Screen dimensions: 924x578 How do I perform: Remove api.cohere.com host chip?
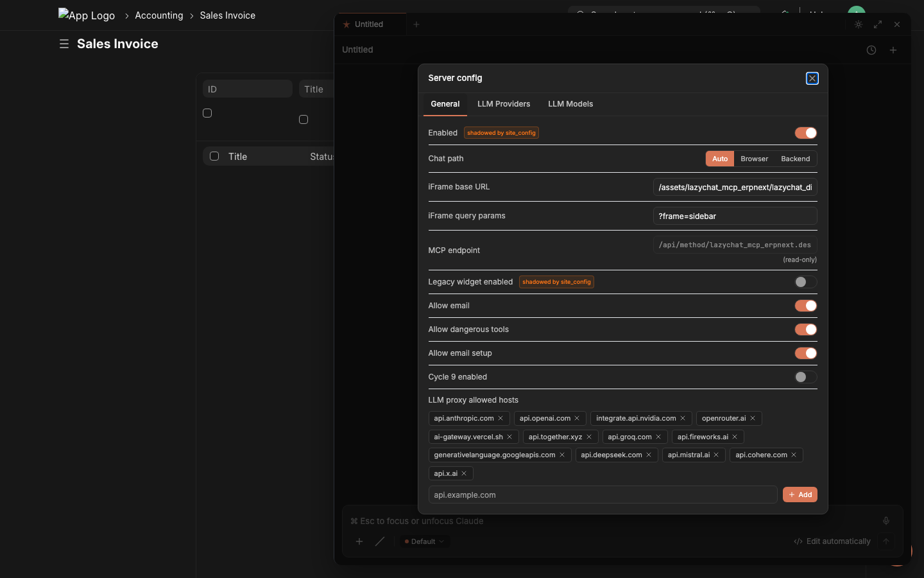[x=794, y=455]
